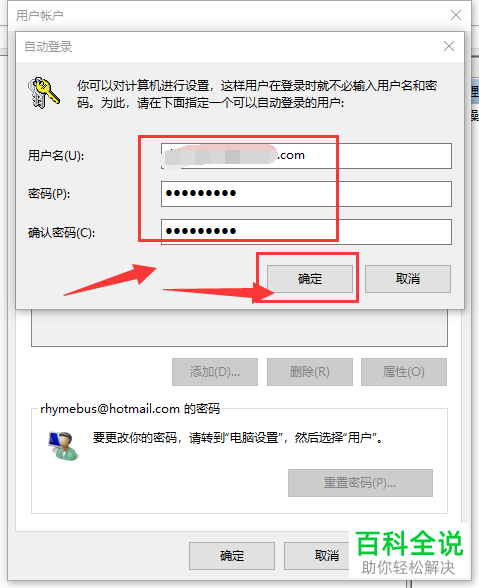The image size is (479, 588).
Task: Focus the 确认密码(C) field
Action: point(306,232)
